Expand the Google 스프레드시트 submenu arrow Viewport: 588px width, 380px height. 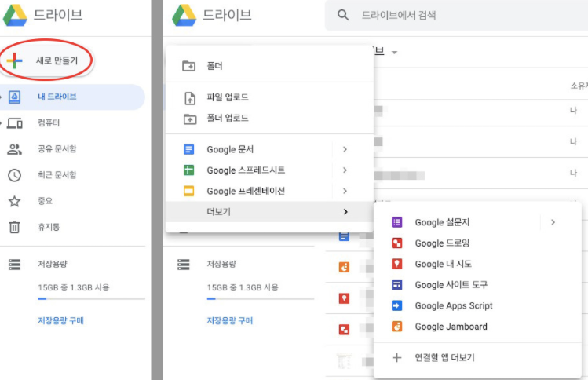[345, 170]
